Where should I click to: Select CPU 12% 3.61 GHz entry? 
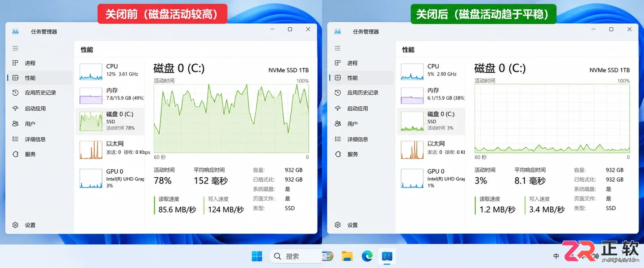pyautogui.click(x=110, y=71)
